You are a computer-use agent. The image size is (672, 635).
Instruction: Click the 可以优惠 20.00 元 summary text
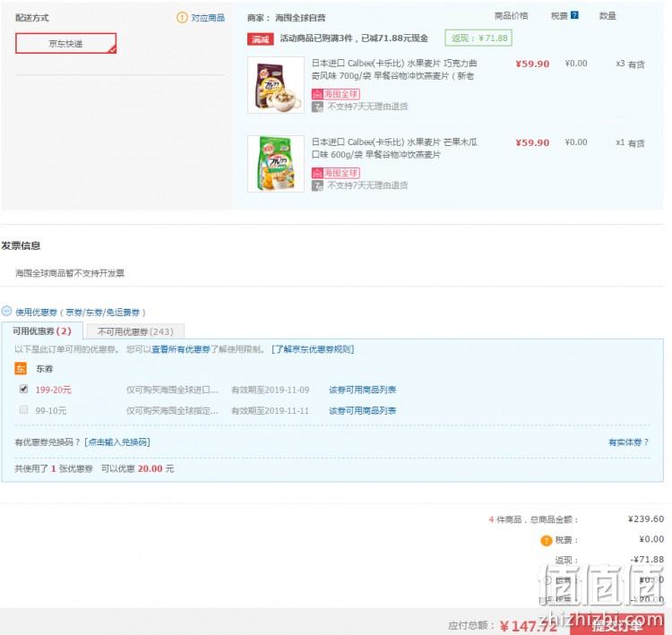[x=138, y=468]
